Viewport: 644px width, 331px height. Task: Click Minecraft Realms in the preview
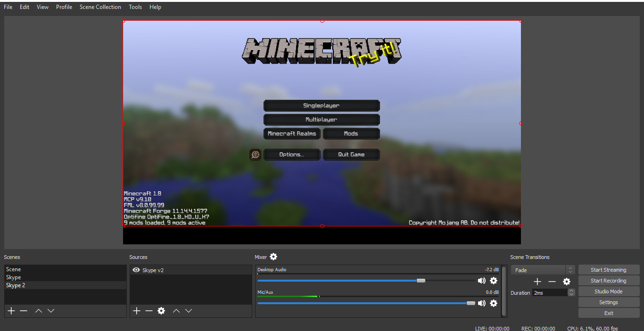292,134
